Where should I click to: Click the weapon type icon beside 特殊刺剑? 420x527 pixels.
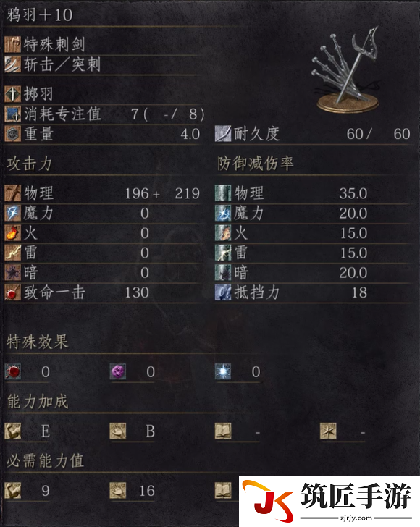(x=13, y=44)
